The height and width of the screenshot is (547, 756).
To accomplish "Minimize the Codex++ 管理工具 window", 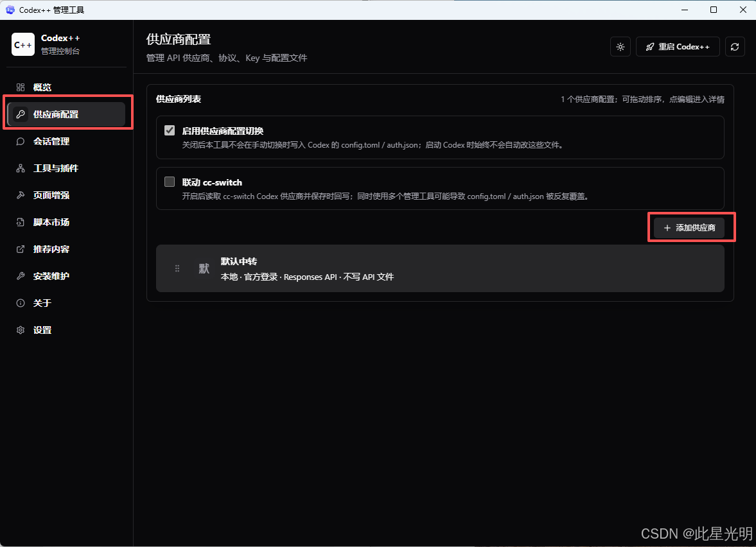I will coord(684,10).
